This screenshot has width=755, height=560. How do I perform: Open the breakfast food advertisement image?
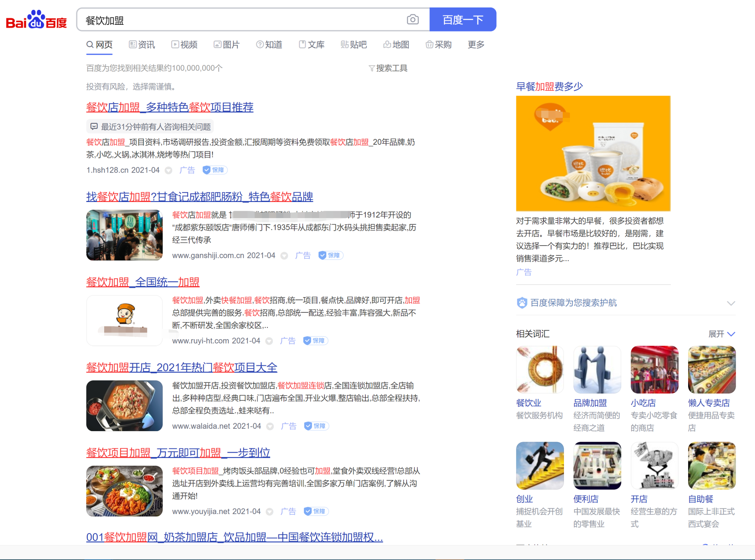click(593, 154)
